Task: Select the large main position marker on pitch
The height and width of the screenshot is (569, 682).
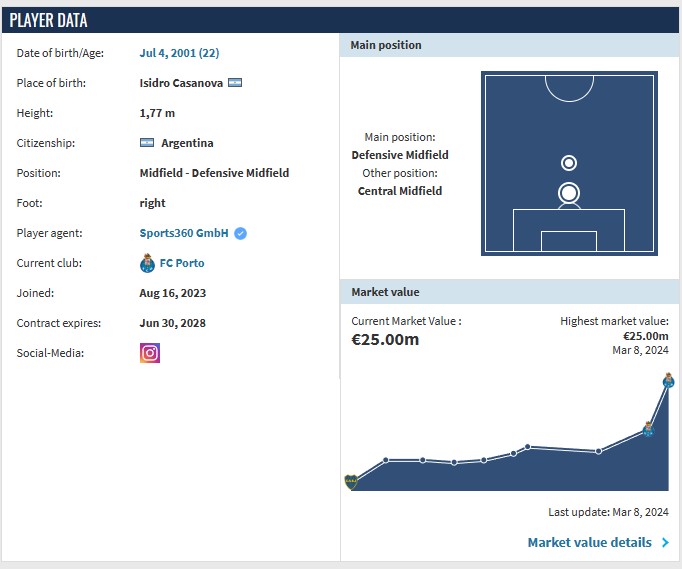Action: click(569, 193)
